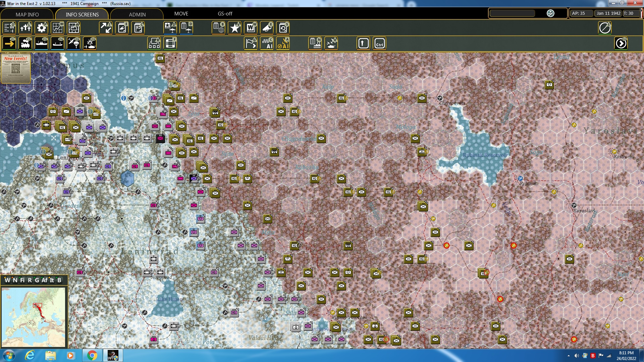Viewport: 644px width, 362px height.
Task: Select amphibious transport mode (F4)
Action: 57,43
